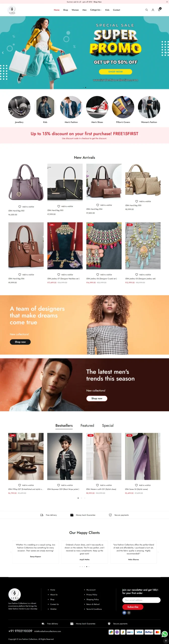Switch to the Featured tab
This screenshot has width=169, height=644.
click(x=87, y=425)
